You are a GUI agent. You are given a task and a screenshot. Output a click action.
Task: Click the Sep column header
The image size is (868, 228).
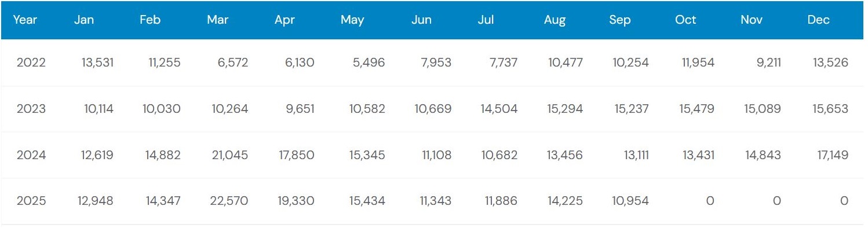(619, 20)
